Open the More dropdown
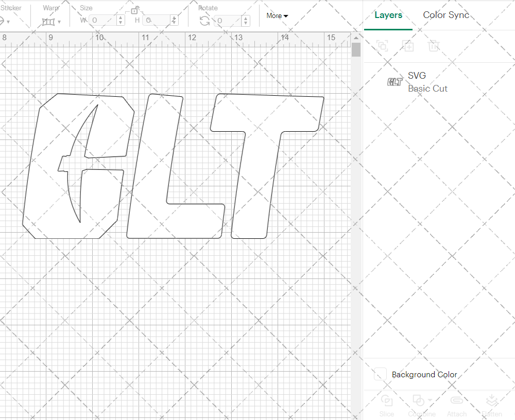515x420 pixels. click(x=277, y=16)
